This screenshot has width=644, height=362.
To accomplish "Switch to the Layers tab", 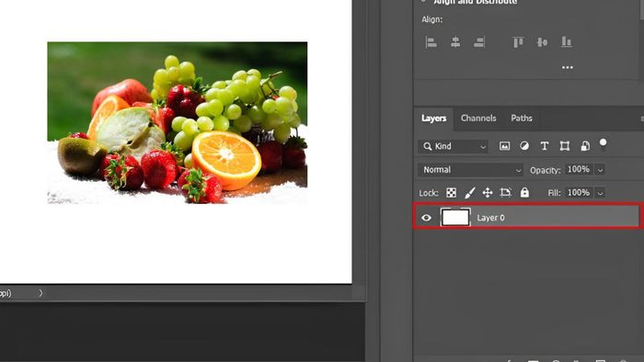I will (433, 119).
